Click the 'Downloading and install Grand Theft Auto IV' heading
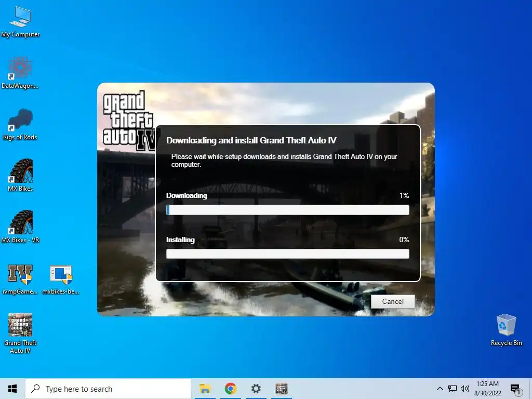 tap(251, 140)
